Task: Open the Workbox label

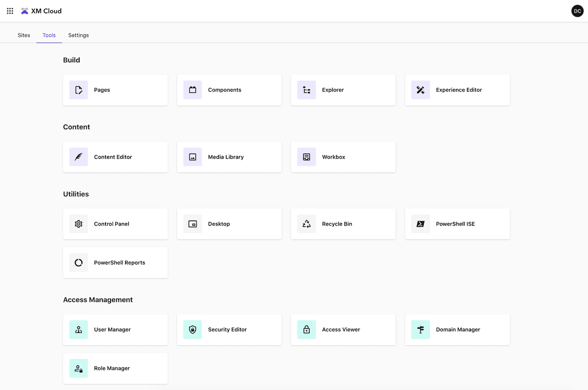Action: click(334, 157)
